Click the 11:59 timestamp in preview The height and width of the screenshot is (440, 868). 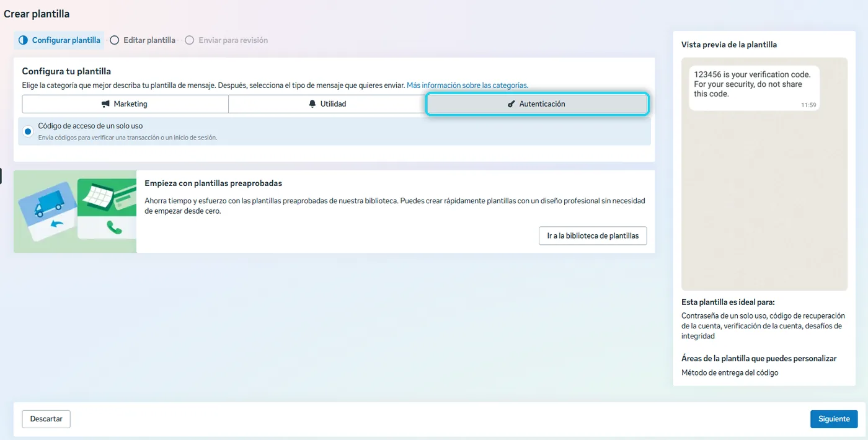click(808, 105)
